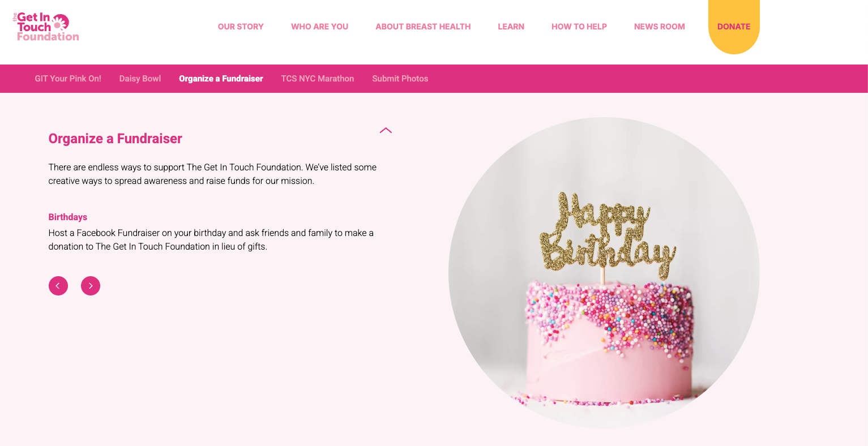Image resolution: width=868 pixels, height=446 pixels.
Task: Select the TCS NYC Marathon tab
Action: click(318, 79)
